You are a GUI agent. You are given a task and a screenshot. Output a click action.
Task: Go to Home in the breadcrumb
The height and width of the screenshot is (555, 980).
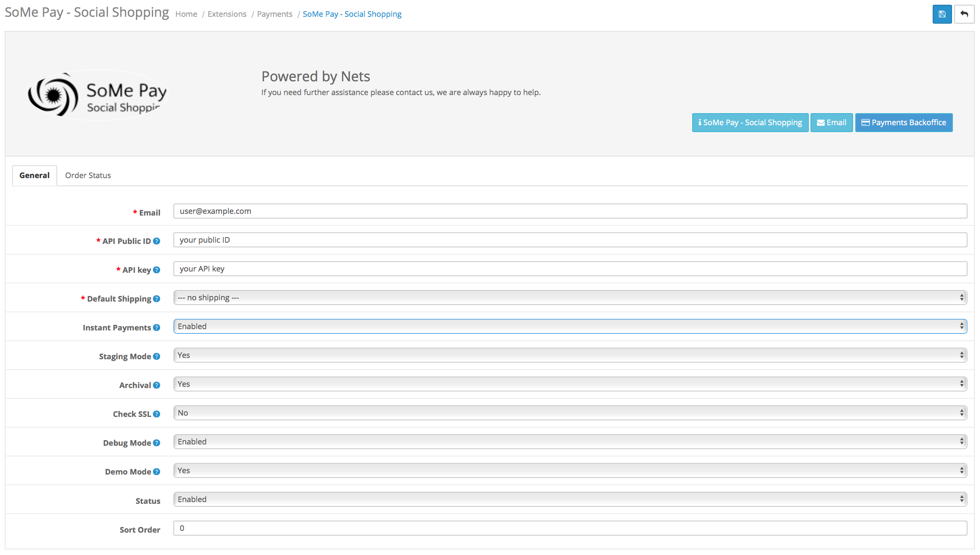186,14
